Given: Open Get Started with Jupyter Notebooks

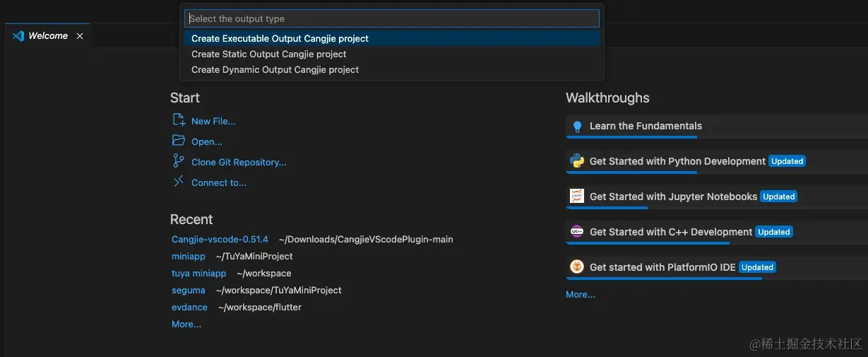Looking at the screenshot, I should [x=716, y=197].
